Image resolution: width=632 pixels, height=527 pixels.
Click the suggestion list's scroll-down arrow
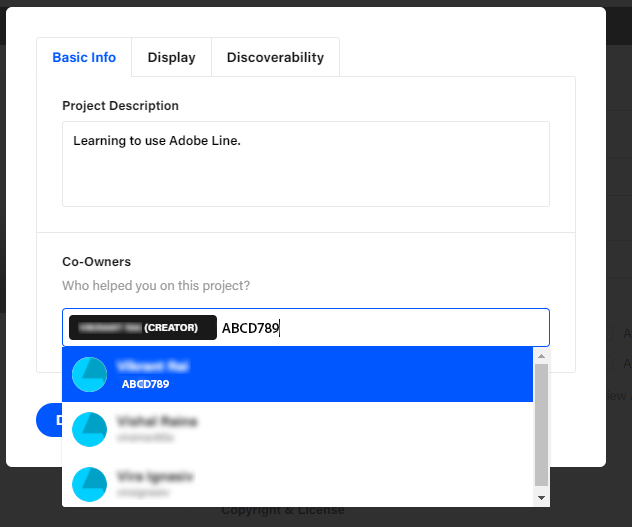click(542, 498)
